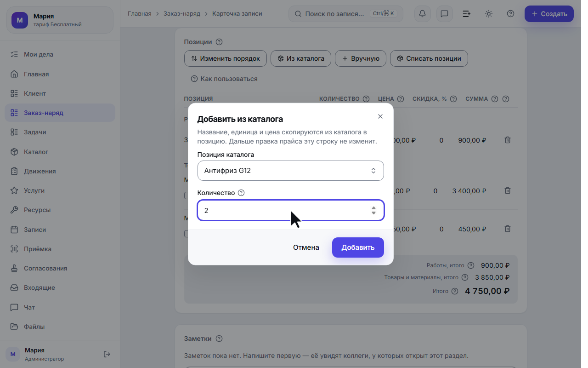Click the Из каталога button
Viewport: 588px width, 368px height.
click(x=301, y=58)
